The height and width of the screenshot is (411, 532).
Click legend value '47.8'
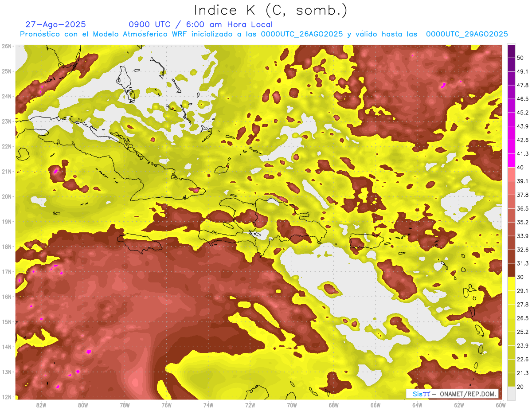[522, 85]
